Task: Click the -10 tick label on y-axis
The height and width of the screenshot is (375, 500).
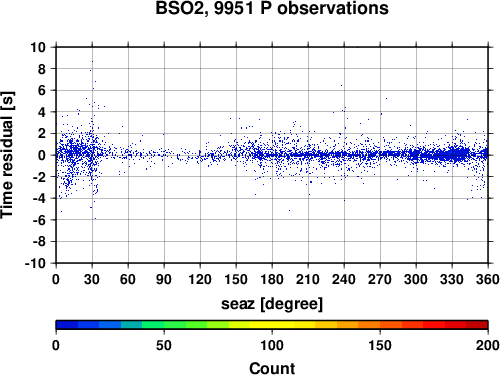Action: click(35, 263)
